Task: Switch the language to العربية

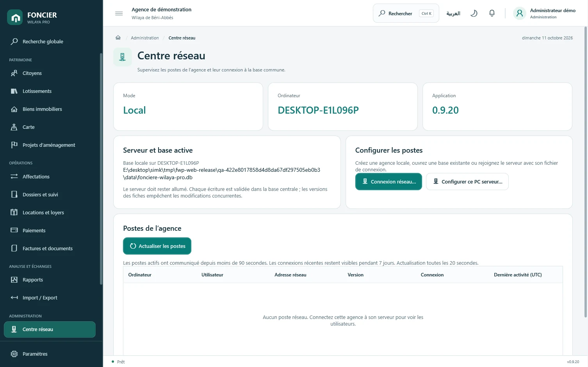Action: click(453, 13)
